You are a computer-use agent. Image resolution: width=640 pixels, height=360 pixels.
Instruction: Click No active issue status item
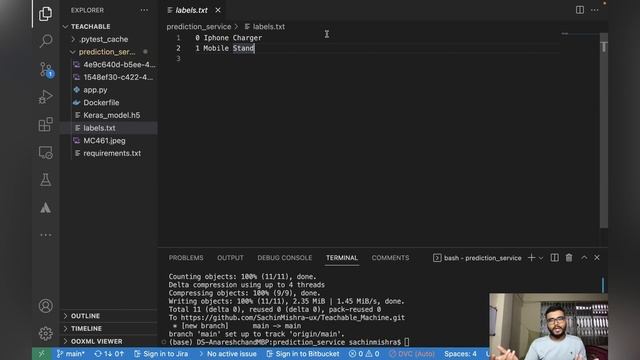228,354
